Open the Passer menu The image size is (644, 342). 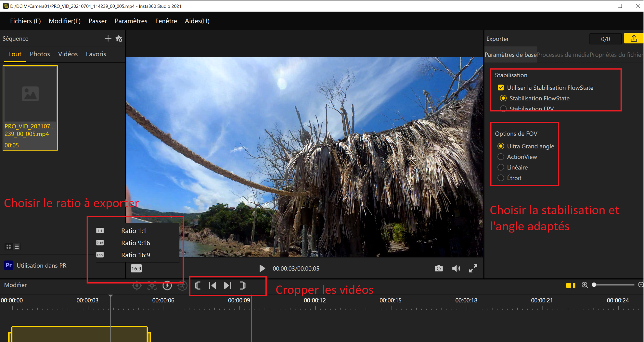pyautogui.click(x=98, y=21)
